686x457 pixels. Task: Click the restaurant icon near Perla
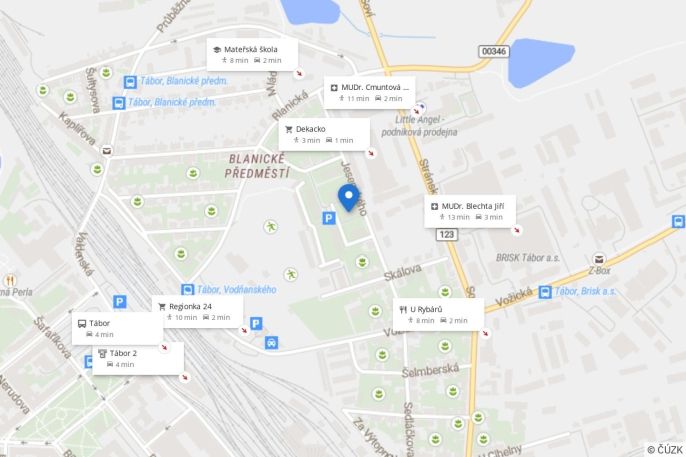[10, 280]
